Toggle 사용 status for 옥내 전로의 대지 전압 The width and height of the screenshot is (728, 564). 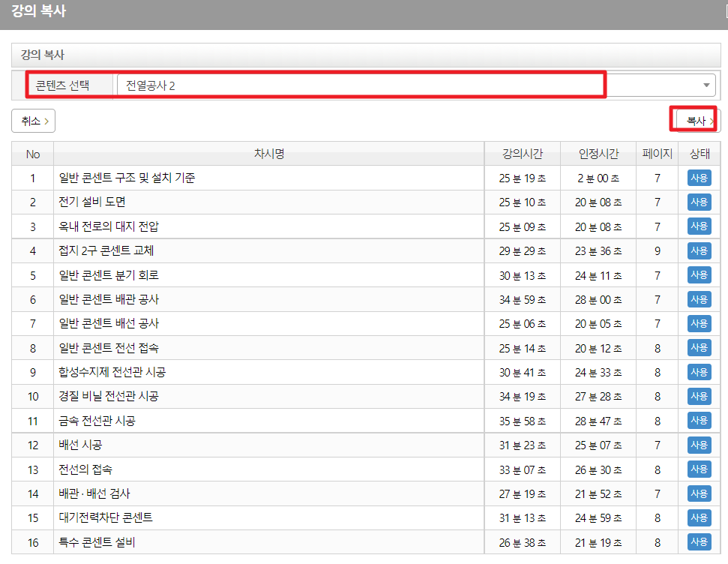pos(699,226)
